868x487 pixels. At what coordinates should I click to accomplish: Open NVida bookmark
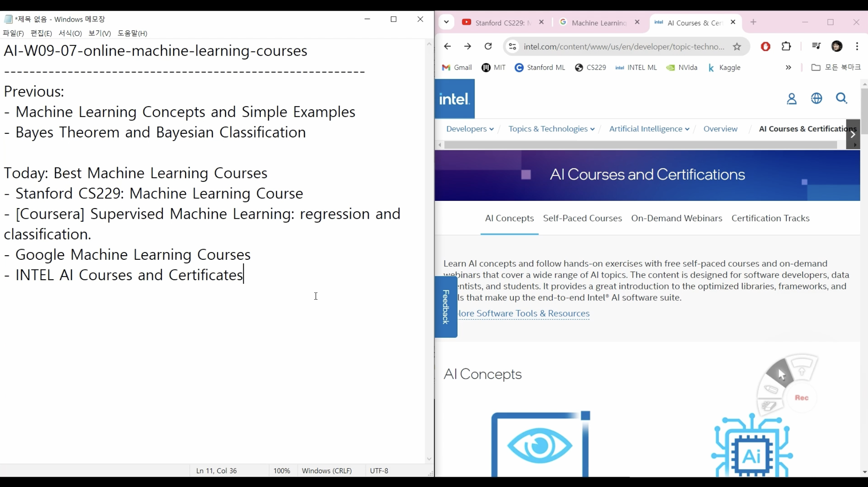tap(682, 67)
